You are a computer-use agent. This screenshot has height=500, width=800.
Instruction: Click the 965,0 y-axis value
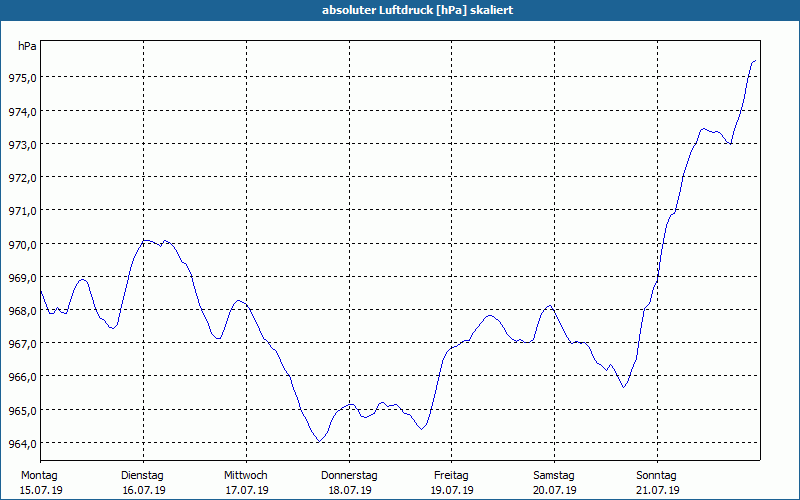click(x=22, y=411)
